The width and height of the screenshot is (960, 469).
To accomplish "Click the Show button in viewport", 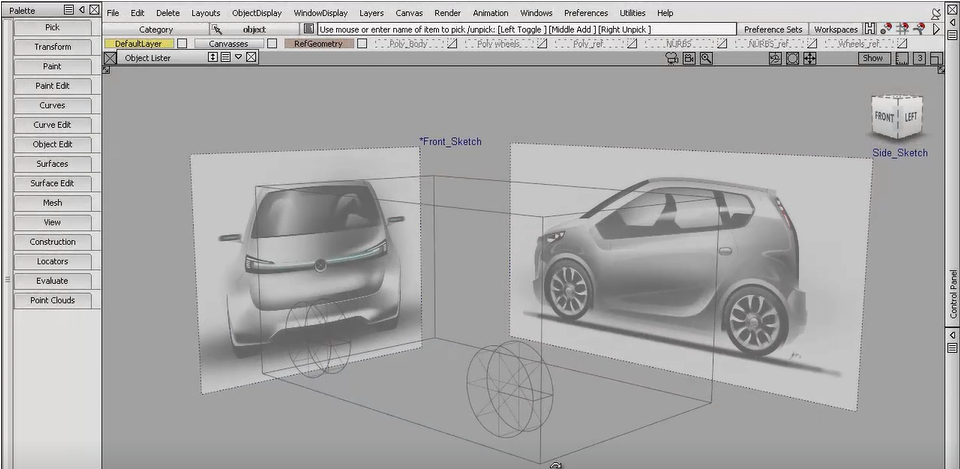I will click(x=873, y=59).
